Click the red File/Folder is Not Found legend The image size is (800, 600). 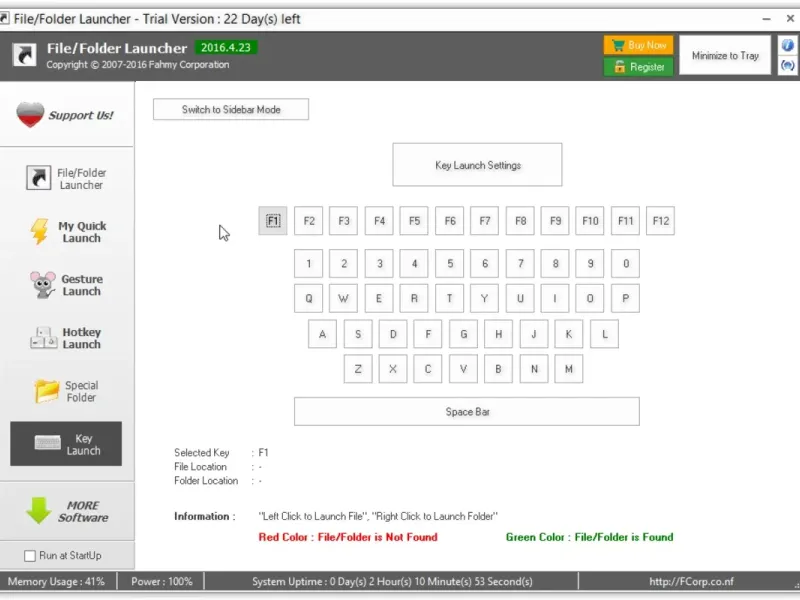[348, 537]
